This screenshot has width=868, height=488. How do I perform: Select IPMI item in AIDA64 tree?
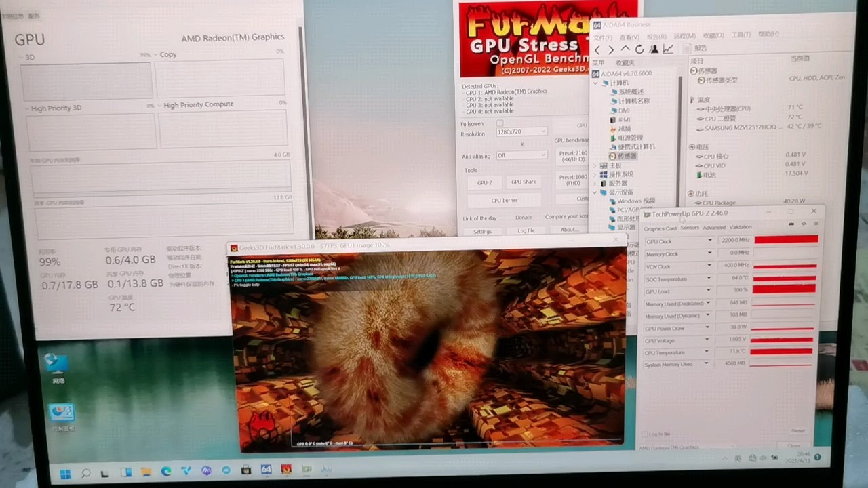pyautogui.click(x=620, y=119)
